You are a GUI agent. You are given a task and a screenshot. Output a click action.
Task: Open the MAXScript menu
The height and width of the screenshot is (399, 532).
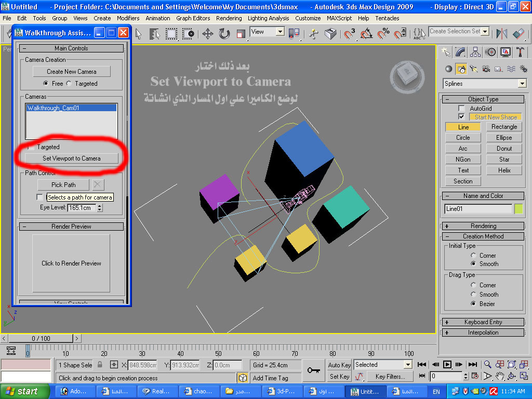339,18
